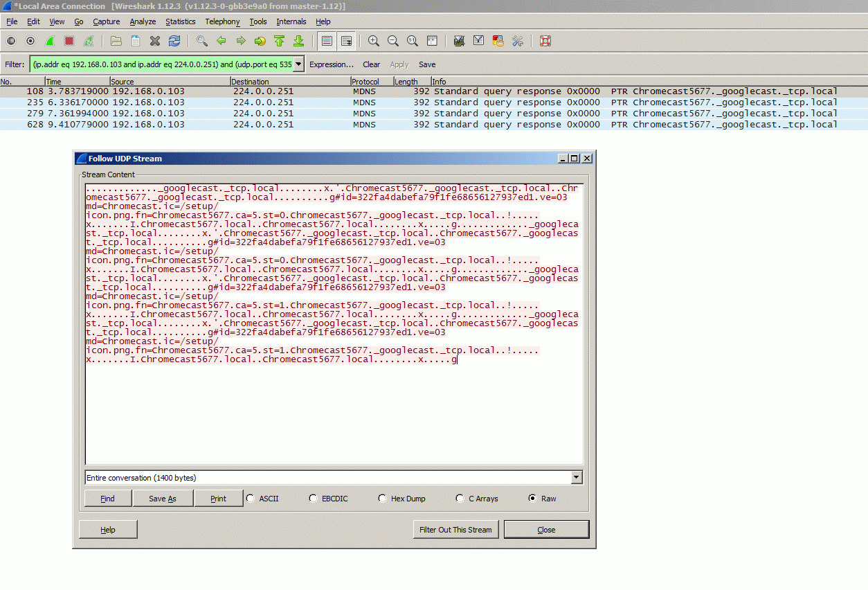This screenshot has width=868, height=590.
Task: Clear the display filter
Action: pyautogui.click(x=372, y=64)
